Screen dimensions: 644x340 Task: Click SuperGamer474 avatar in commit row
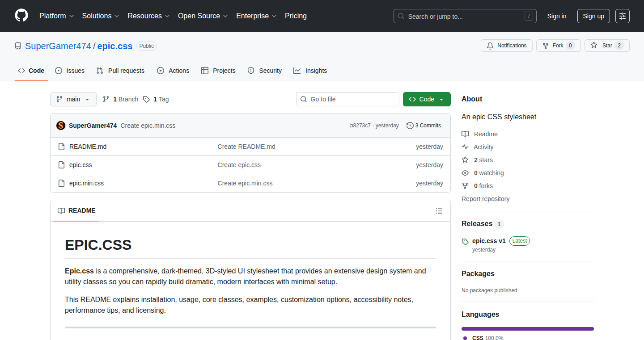[x=61, y=126]
